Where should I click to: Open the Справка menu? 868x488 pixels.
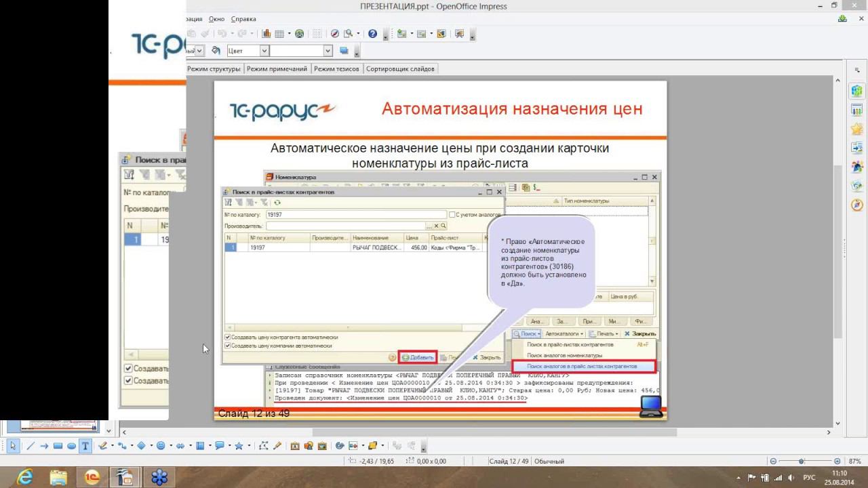[243, 19]
